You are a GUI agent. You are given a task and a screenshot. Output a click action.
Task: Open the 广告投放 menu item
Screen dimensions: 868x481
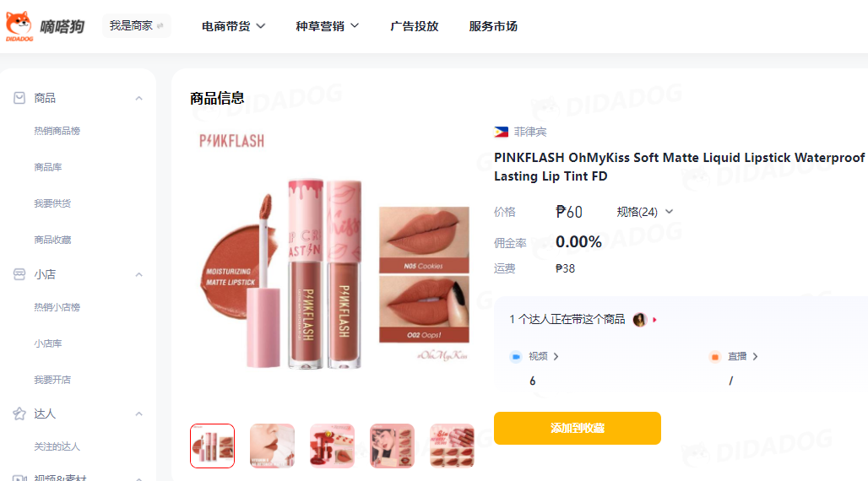tap(414, 26)
